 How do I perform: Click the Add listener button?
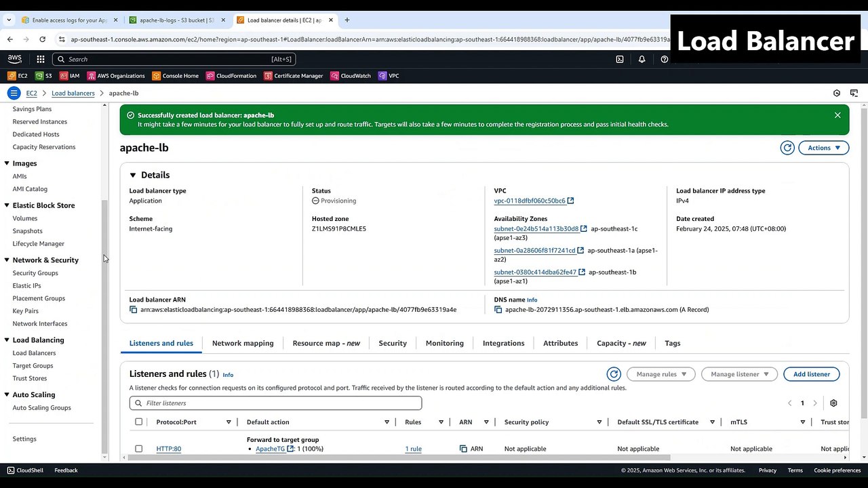(x=812, y=374)
